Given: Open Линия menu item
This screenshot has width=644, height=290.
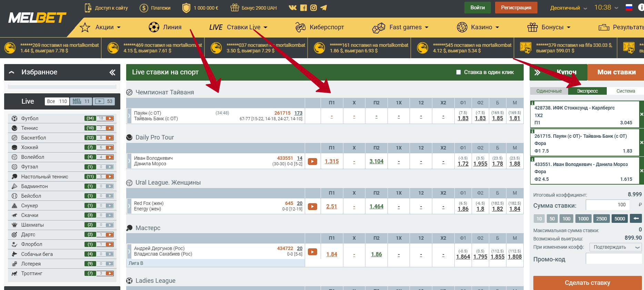Looking at the screenshot, I should (165, 27).
